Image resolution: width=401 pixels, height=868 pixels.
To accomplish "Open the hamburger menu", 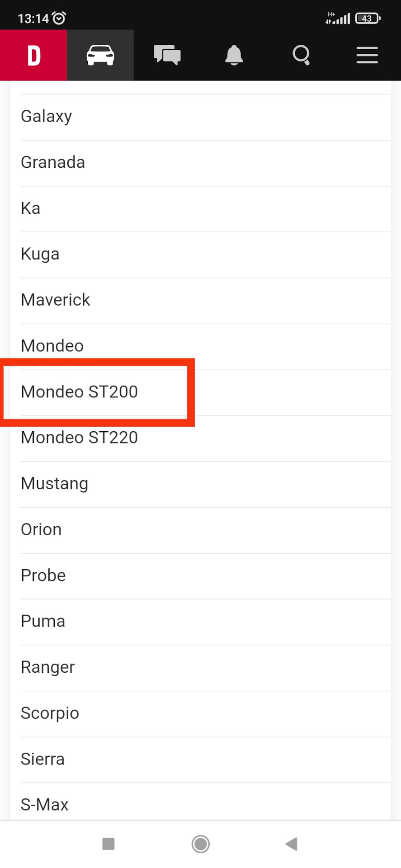I will pos(367,55).
